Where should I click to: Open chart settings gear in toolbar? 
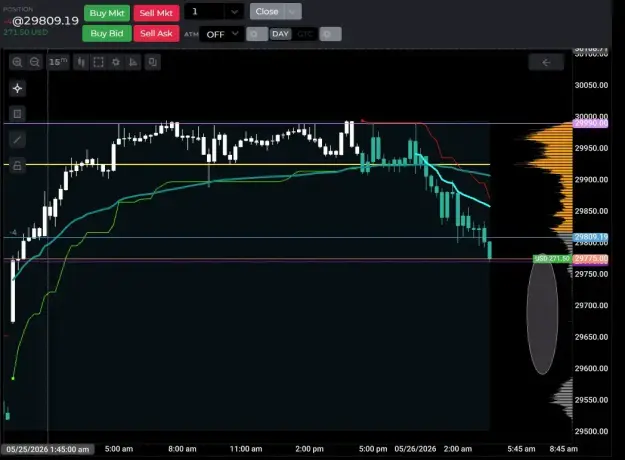click(116, 62)
